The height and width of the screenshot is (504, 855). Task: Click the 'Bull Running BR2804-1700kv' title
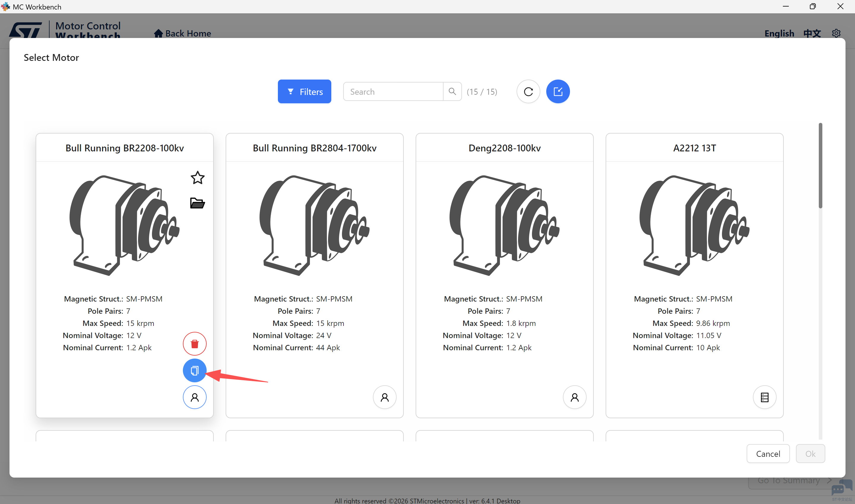click(x=315, y=148)
